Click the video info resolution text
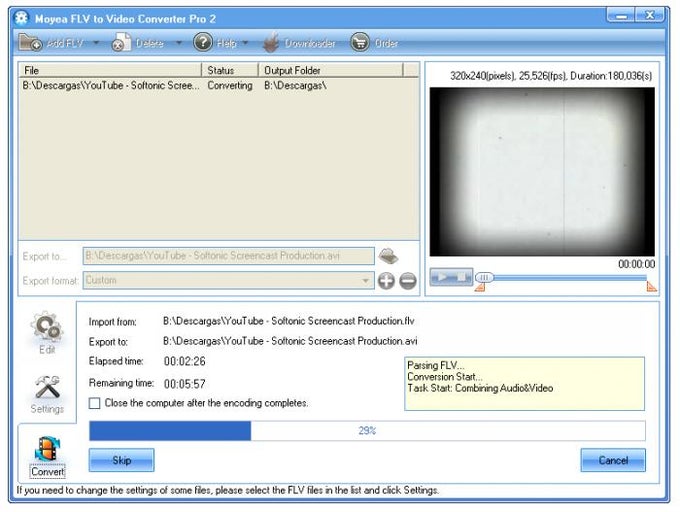 click(x=551, y=76)
